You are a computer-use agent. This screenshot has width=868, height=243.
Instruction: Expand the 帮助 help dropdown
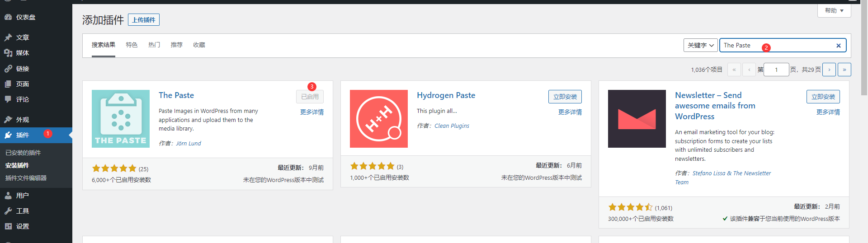click(834, 10)
